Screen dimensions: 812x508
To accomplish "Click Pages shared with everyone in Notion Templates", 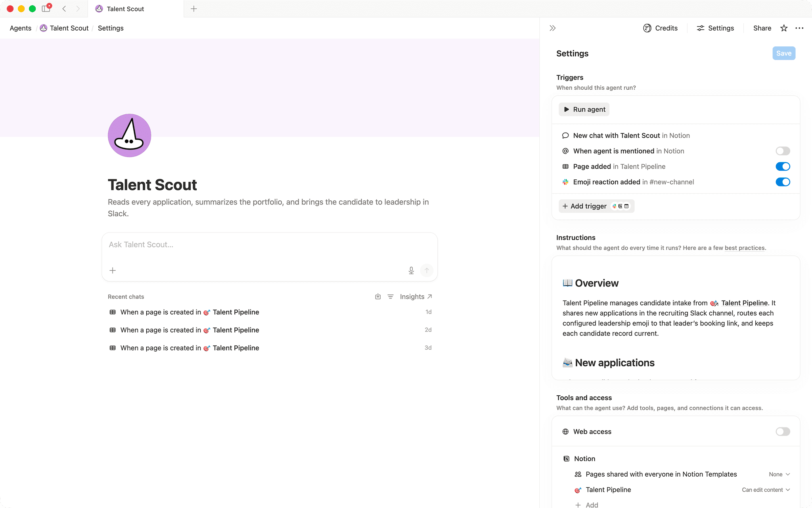I will [661, 474].
